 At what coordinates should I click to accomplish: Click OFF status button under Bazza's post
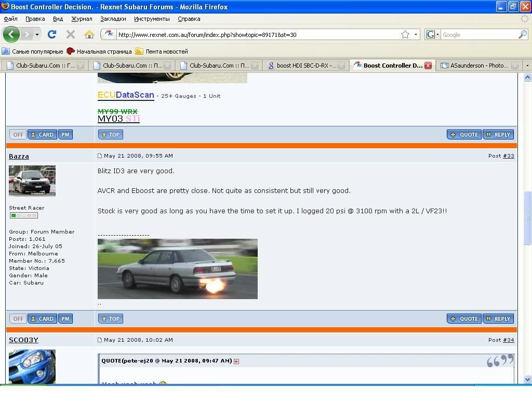click(x=18, y=319)
